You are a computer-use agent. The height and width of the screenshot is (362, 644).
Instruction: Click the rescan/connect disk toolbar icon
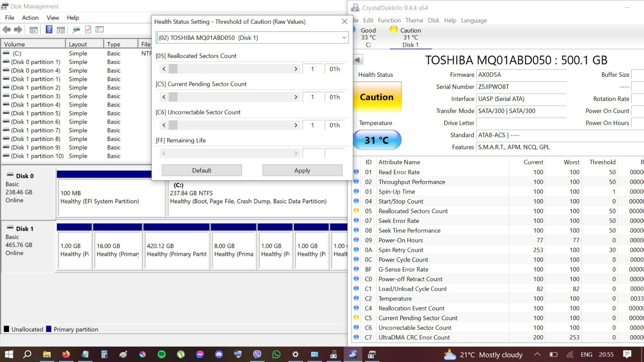click(x=76, y=30)
